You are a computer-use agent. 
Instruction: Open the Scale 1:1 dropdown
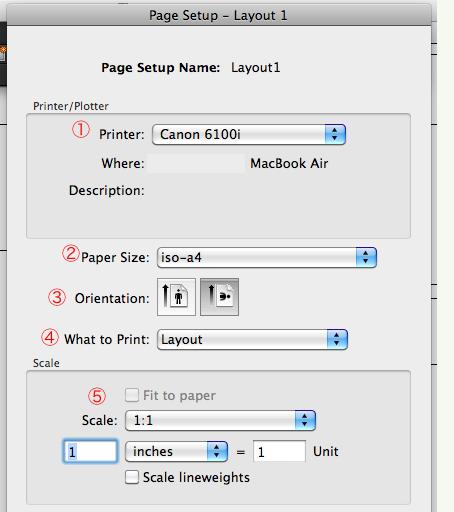(x=220, y=420)
